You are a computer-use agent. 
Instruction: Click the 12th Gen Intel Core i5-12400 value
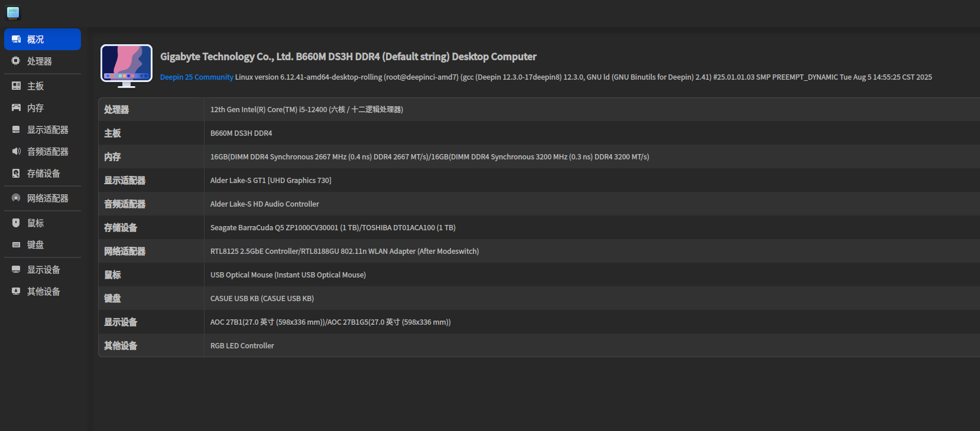[307, 110]
